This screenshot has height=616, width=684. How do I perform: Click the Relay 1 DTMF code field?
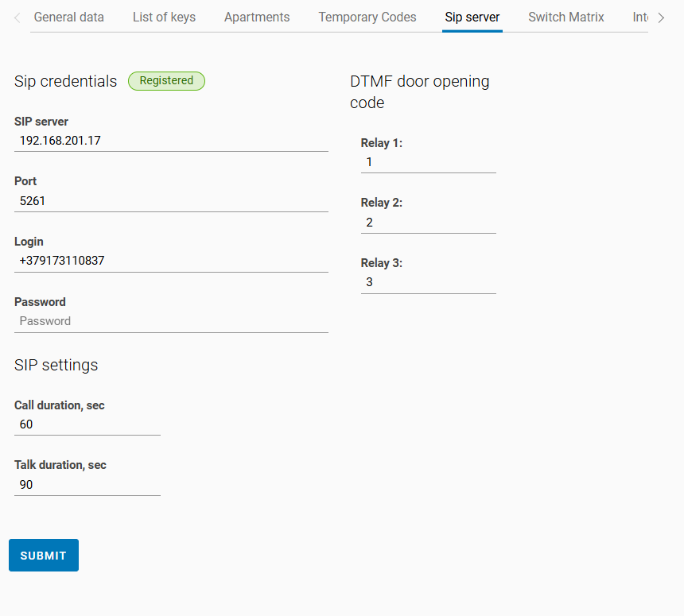tap(428, 162)
